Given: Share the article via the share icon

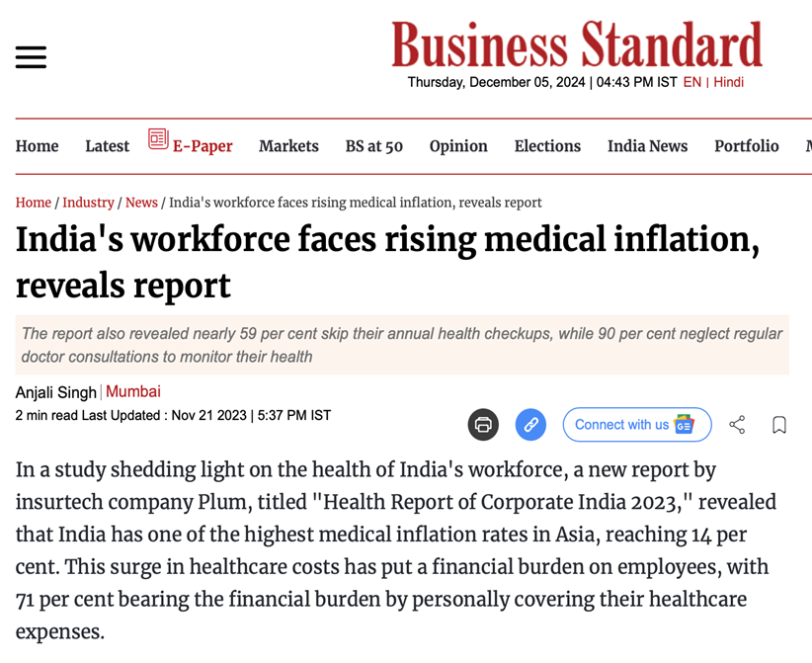Looking at the screenshot, I should point(737,424).
